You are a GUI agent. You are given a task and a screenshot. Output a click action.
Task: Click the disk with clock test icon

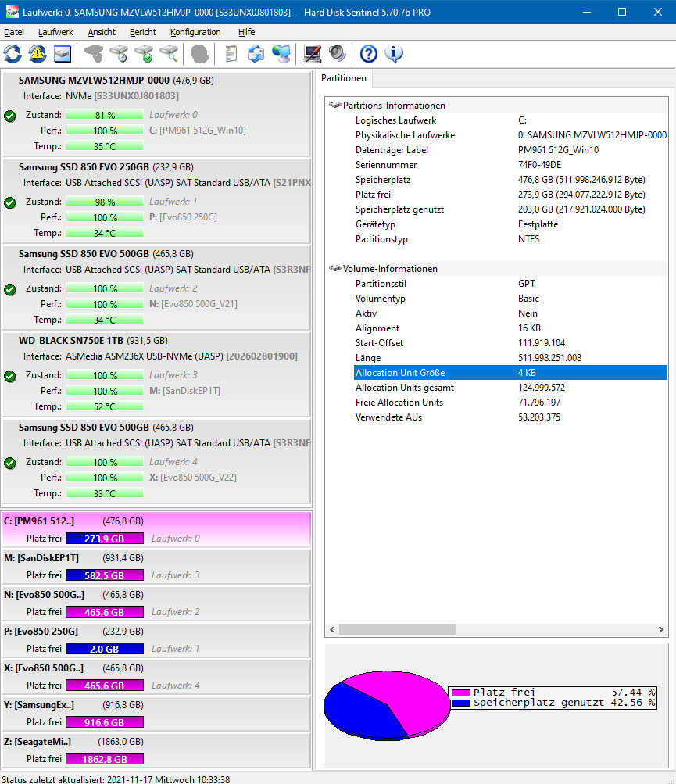point(119,53)
